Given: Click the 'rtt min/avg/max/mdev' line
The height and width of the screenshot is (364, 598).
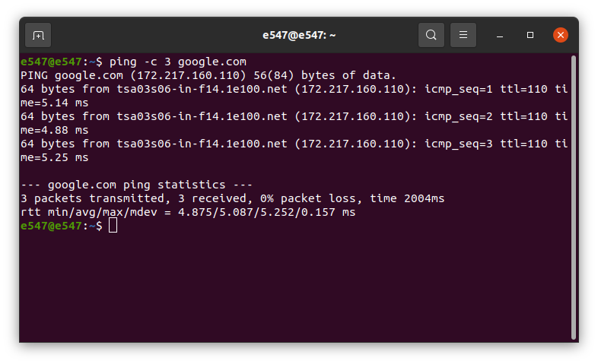Looking at the screenshot, I should 188,213.
